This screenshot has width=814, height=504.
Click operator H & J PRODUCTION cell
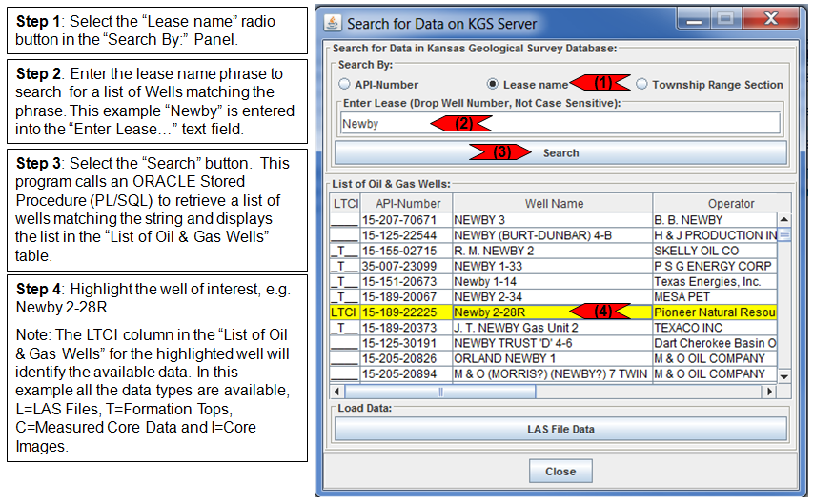click(716, 235)
